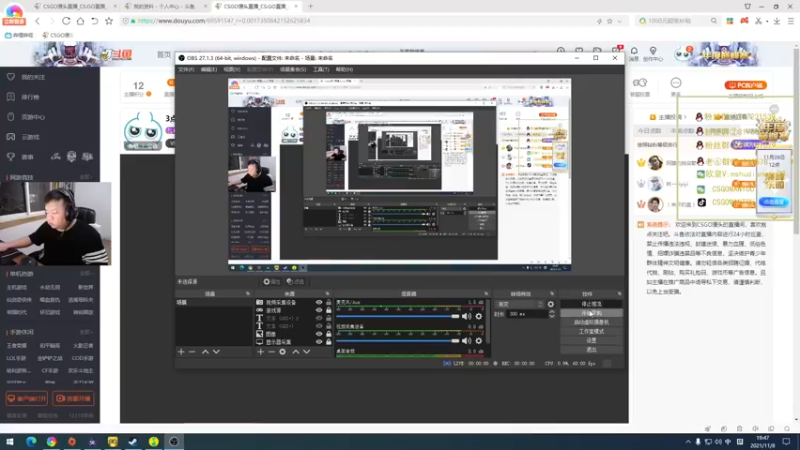
Task: Toggle visibility of 显示器采集 source
Action: (x=319, y=342)
